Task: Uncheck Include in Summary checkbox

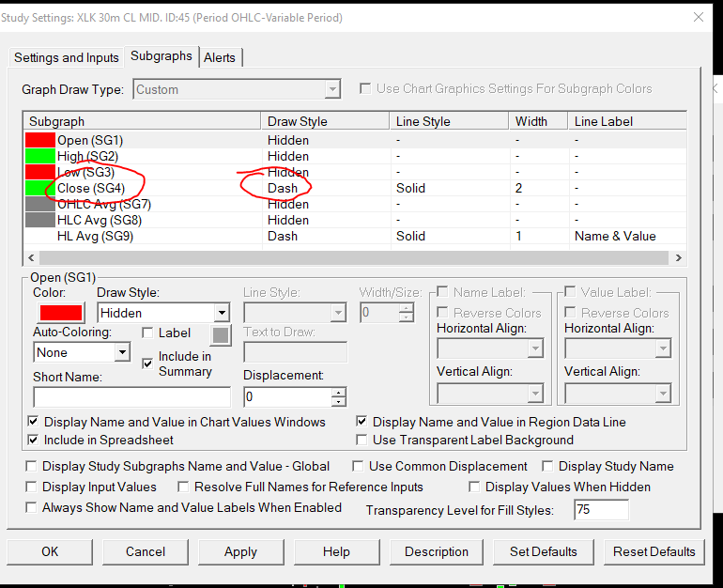Action: tap(147, 364)
